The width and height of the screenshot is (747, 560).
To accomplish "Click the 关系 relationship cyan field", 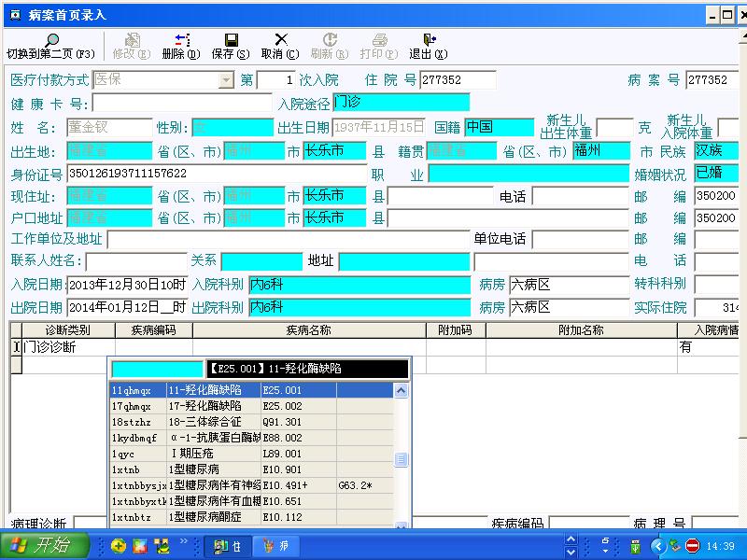I will coord(261,261).
